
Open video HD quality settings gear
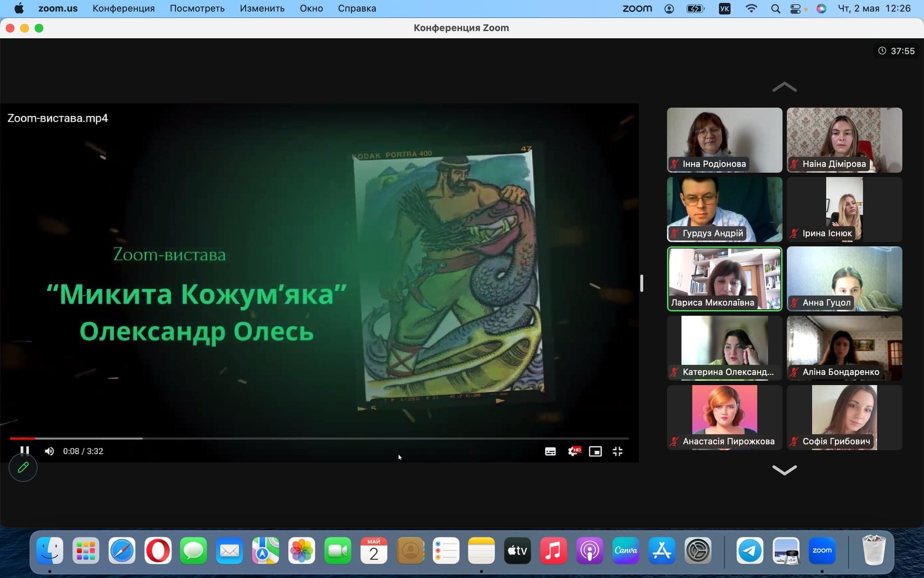tap(573, 451)
